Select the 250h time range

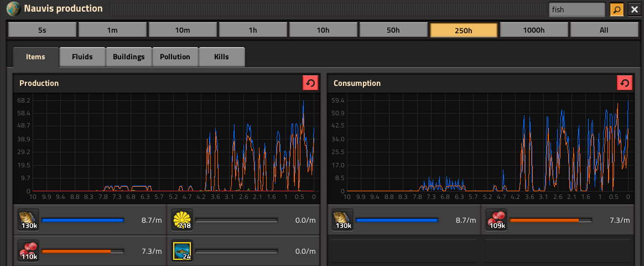[x=464, y=30]
